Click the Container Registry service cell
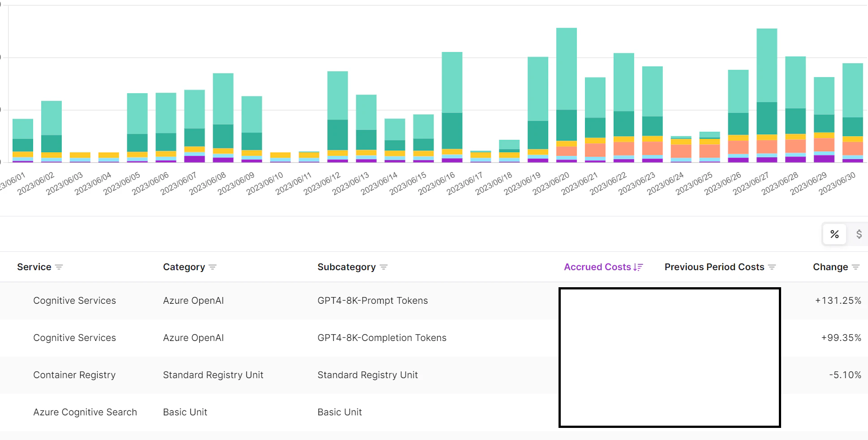 [74, 375]
